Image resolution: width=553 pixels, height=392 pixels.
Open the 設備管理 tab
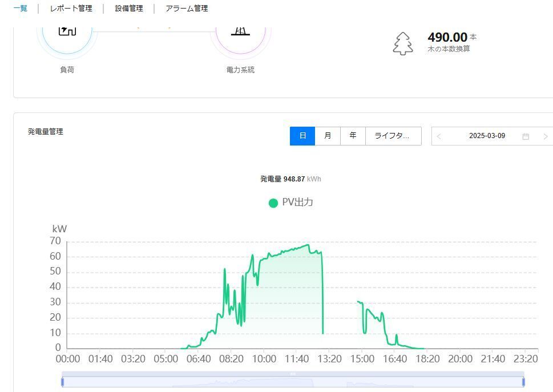pyautogui.click(x=129, y=9)
